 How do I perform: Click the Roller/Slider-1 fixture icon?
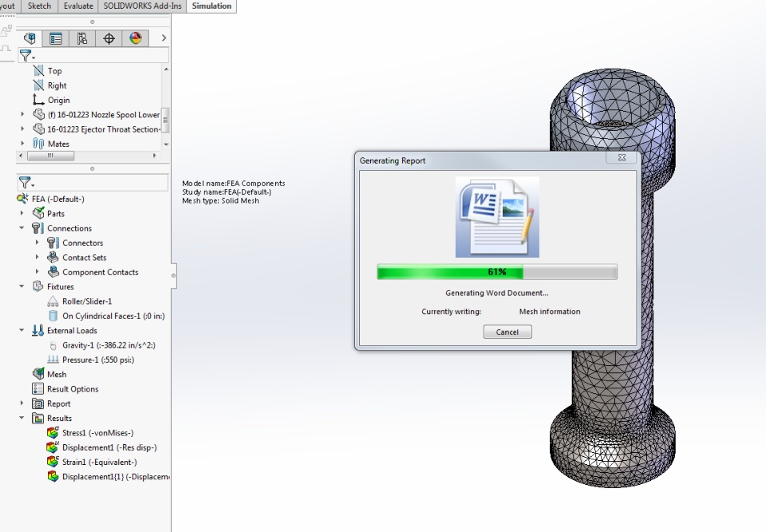53,301
